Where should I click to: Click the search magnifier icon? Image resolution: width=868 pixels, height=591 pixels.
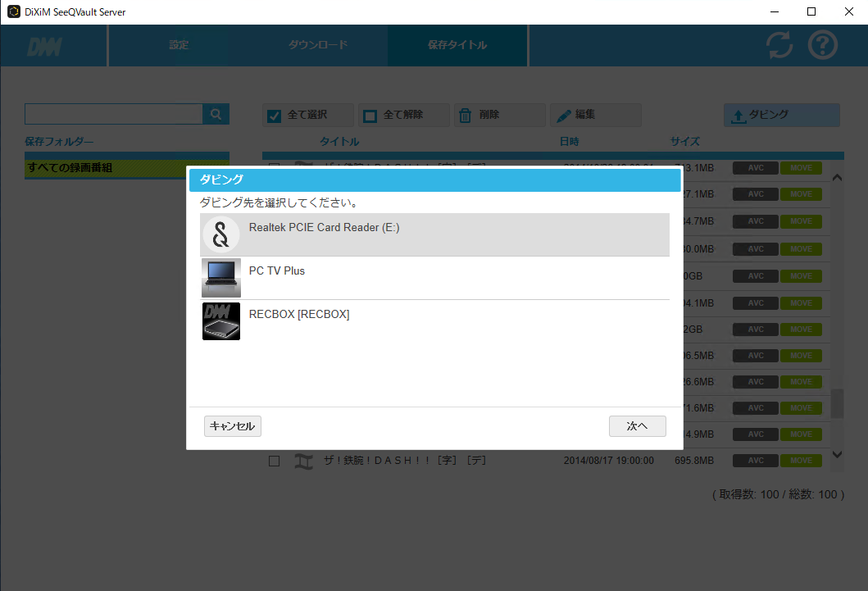[216, 115]
